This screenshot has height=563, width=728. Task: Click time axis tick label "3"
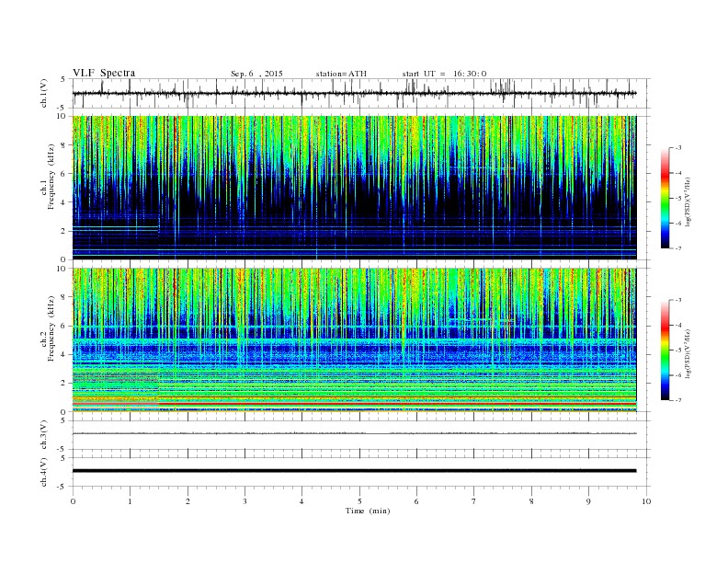245,501
